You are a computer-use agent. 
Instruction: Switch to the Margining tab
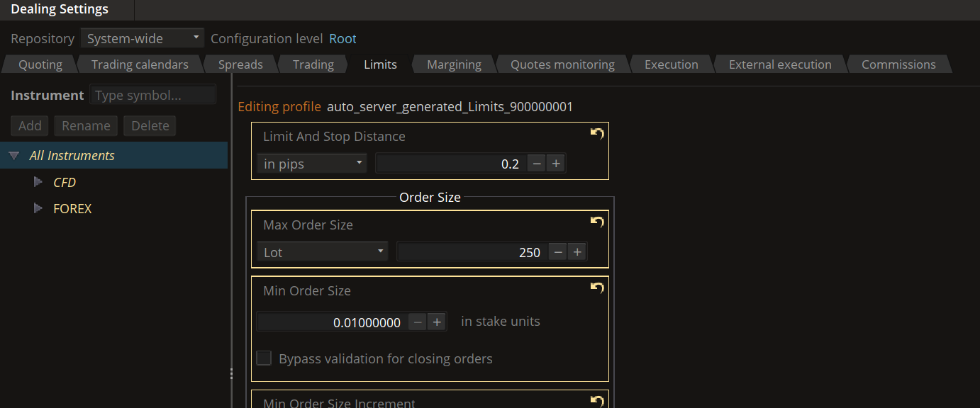pyautogui.click(x=454, y=64)
